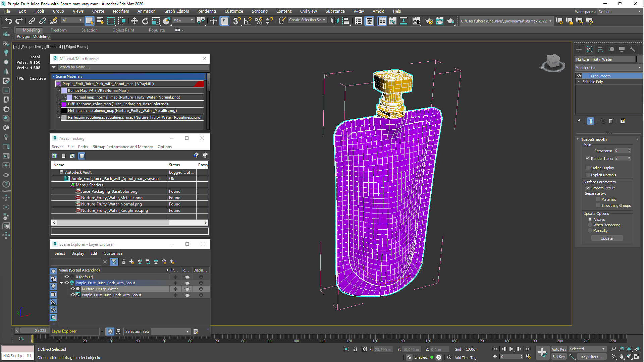Click Polygon Modeling panel label
The image size is (644, 362).
tap(33, 37)
